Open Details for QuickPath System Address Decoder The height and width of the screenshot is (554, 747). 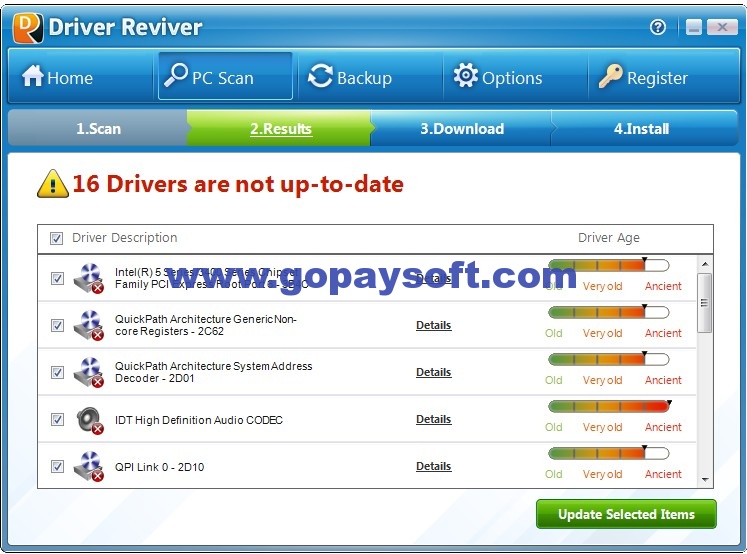point(434,373)
